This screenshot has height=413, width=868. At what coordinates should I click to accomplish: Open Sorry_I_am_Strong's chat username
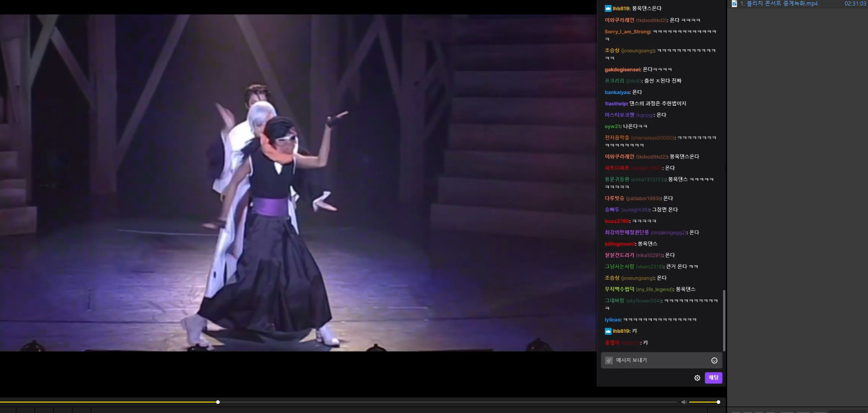627,32
